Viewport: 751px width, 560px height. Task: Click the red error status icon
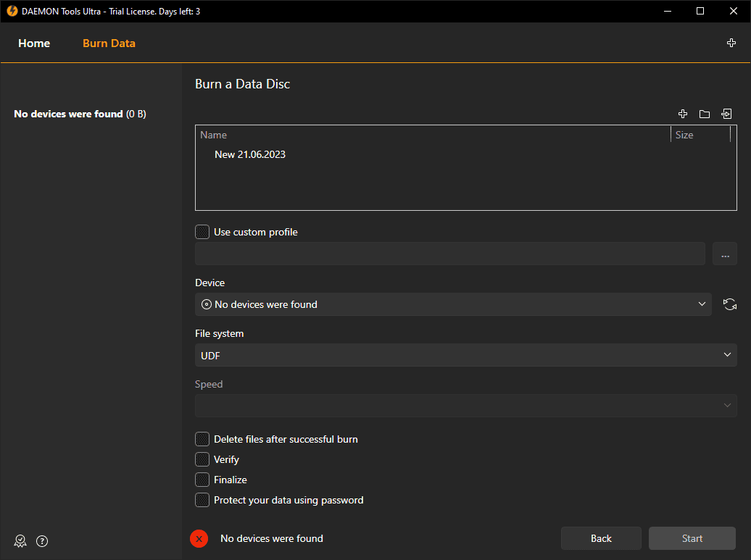199,538
